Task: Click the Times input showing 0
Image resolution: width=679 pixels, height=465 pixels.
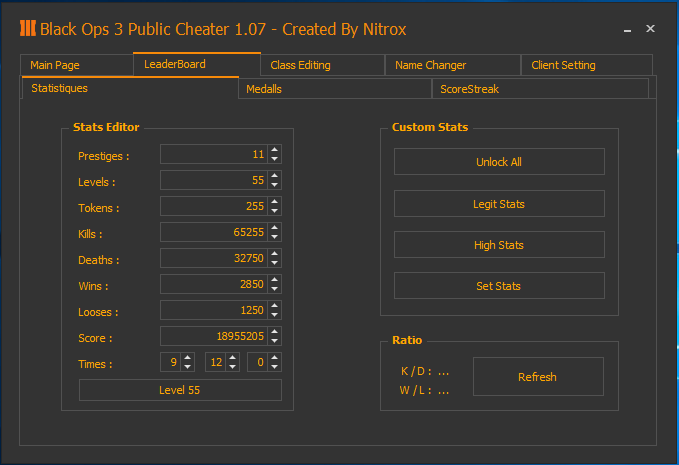Action: coord(258,362)
